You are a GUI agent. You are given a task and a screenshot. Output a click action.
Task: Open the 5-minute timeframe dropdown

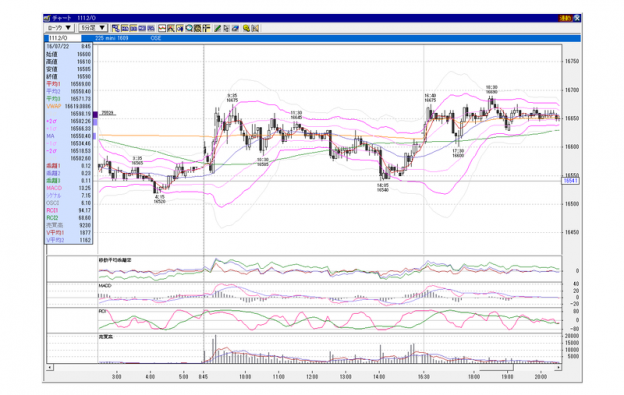93,28
